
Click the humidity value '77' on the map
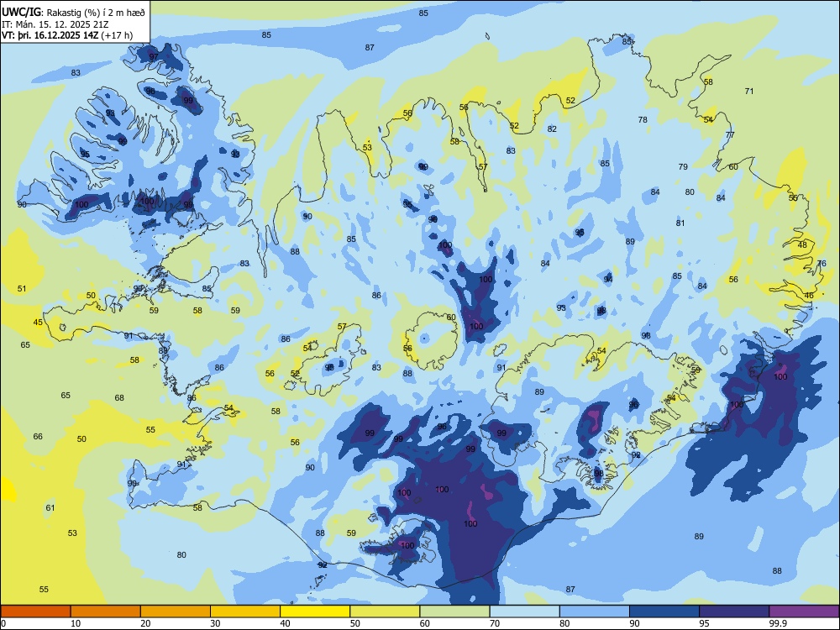(730, 135)
